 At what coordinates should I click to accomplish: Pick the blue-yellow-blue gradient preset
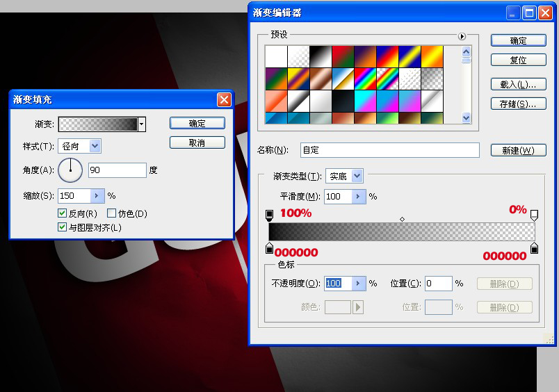[410, 57]
